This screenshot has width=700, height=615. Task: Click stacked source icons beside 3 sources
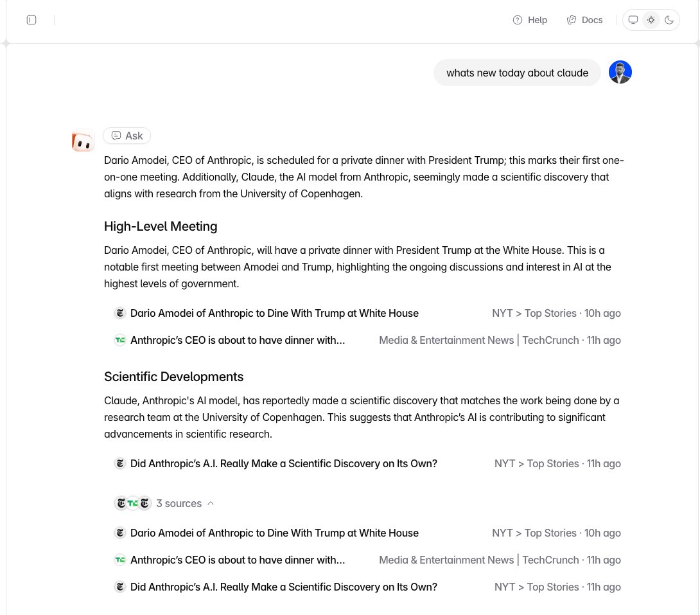[x=132, y=503]
